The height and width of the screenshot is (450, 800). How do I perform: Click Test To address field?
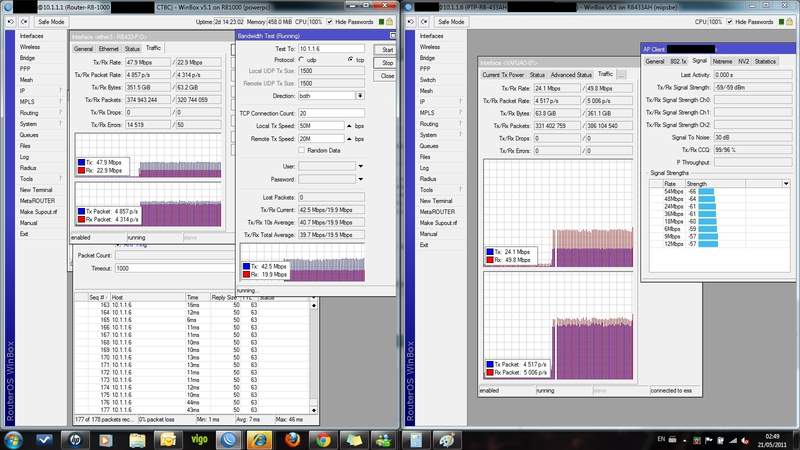(331, 48)
